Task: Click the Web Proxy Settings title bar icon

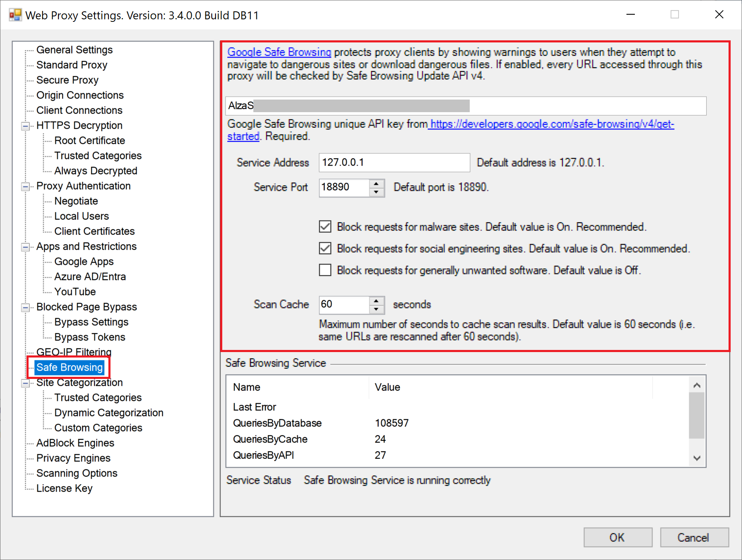Action: coord(15,15)
